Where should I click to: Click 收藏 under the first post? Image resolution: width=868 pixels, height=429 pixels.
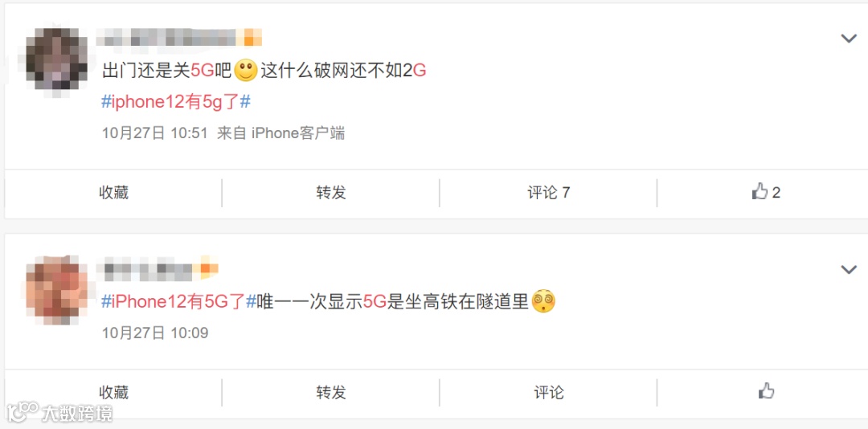[114, 193]
